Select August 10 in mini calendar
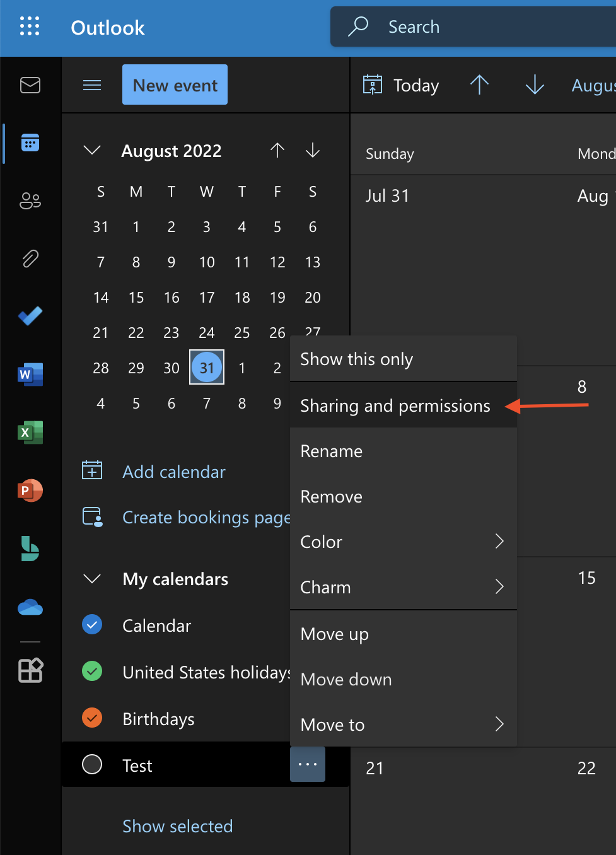This screenshot has width=616, height=855. 207,262
